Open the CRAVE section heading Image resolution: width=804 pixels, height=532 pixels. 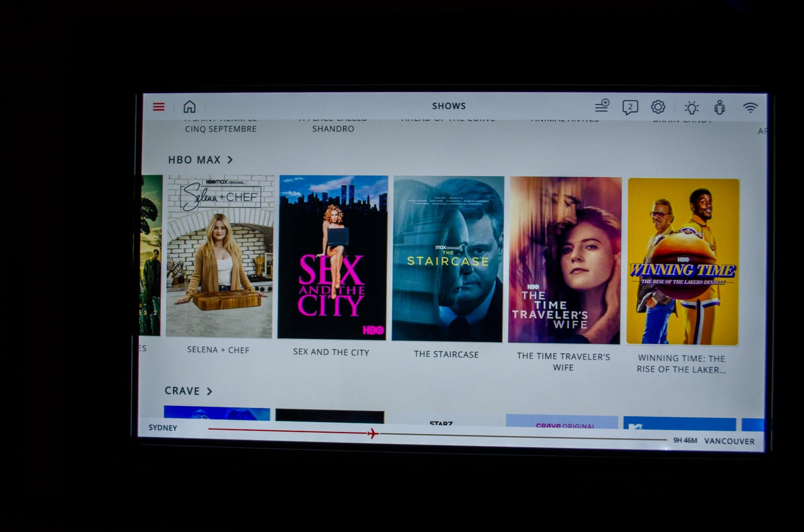[182, 391]
